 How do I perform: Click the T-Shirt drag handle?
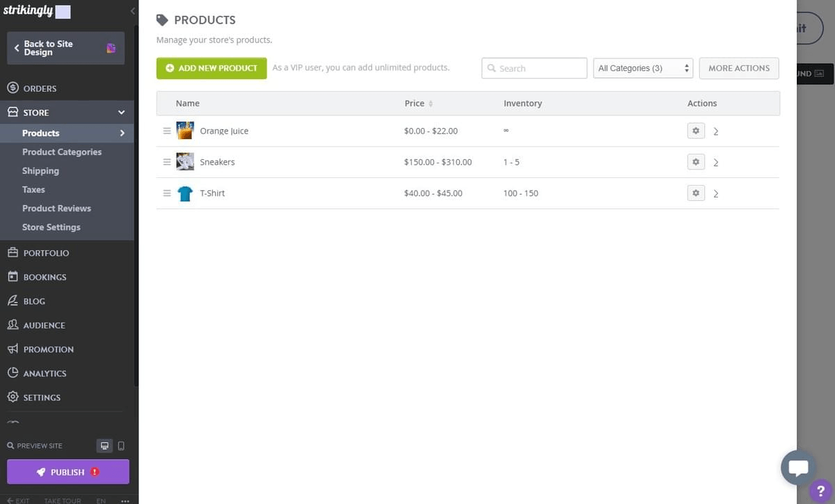(167, 193)
